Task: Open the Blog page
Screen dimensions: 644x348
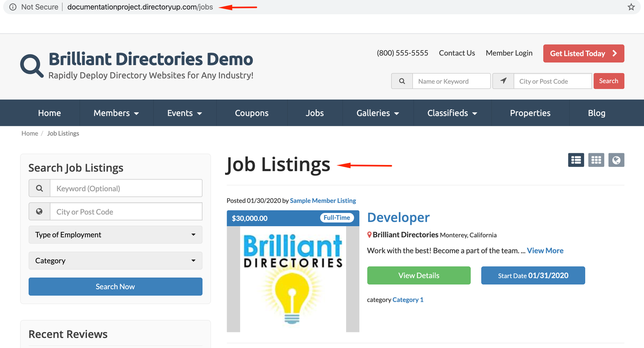Action: 597,113
